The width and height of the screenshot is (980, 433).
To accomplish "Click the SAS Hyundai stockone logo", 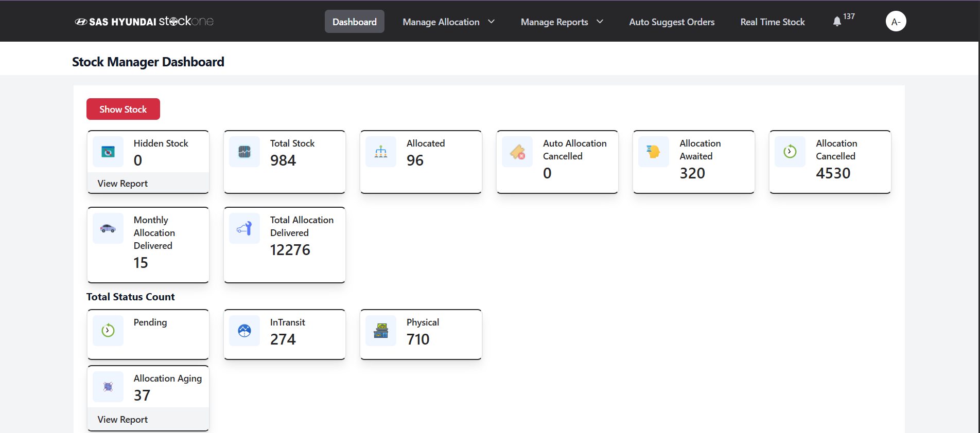I will [x=144, y=22].
